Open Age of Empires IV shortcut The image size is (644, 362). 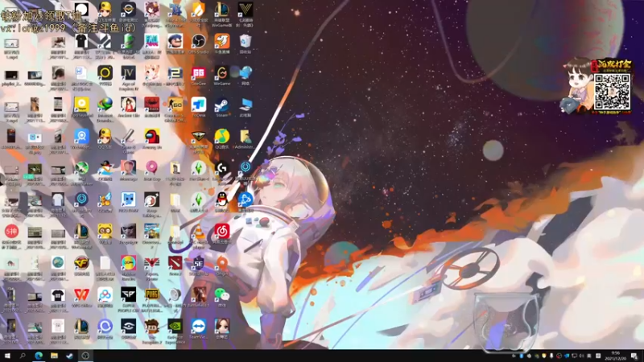pyautogui.click(x=128, y=78)
